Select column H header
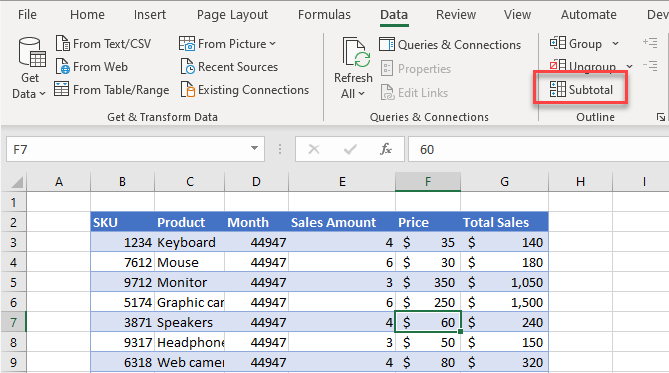 580,182
